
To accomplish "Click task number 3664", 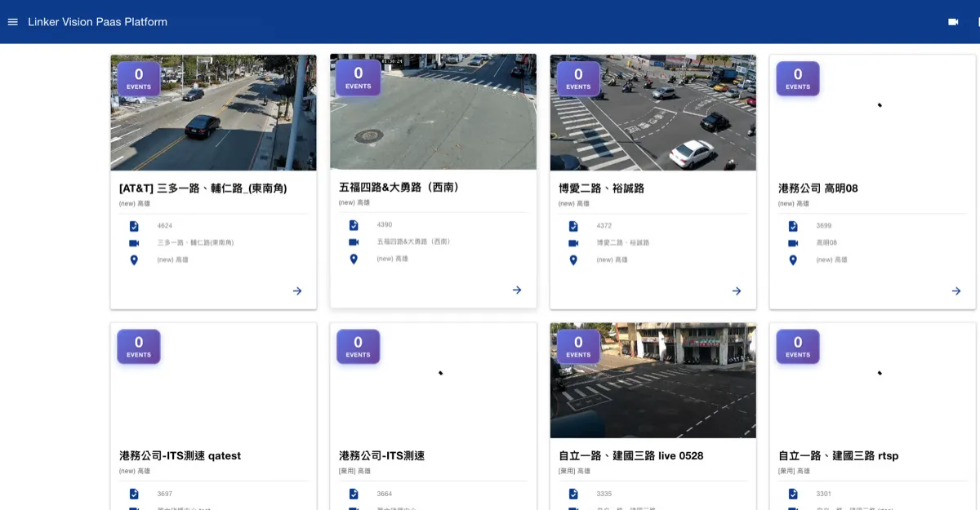I will (385, 494).
